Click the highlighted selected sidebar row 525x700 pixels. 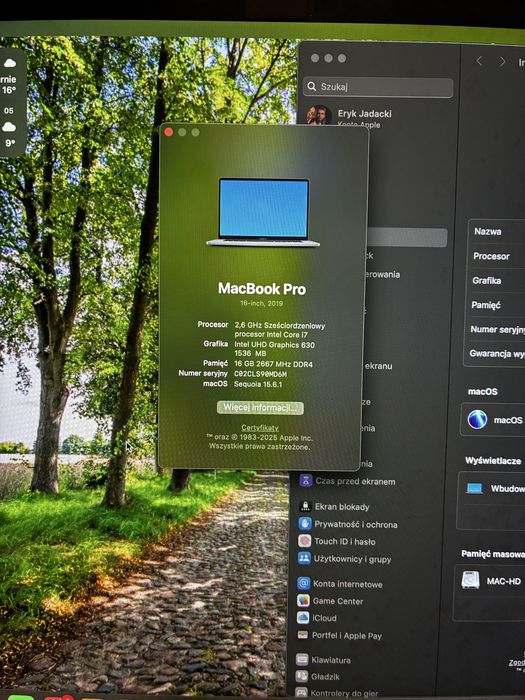407,238
